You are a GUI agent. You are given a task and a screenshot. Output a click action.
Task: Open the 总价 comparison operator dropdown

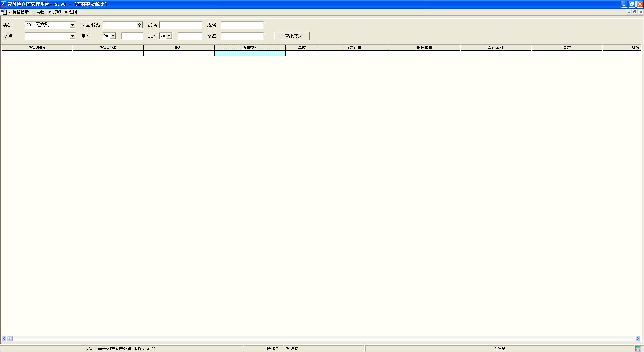[169, 36]
